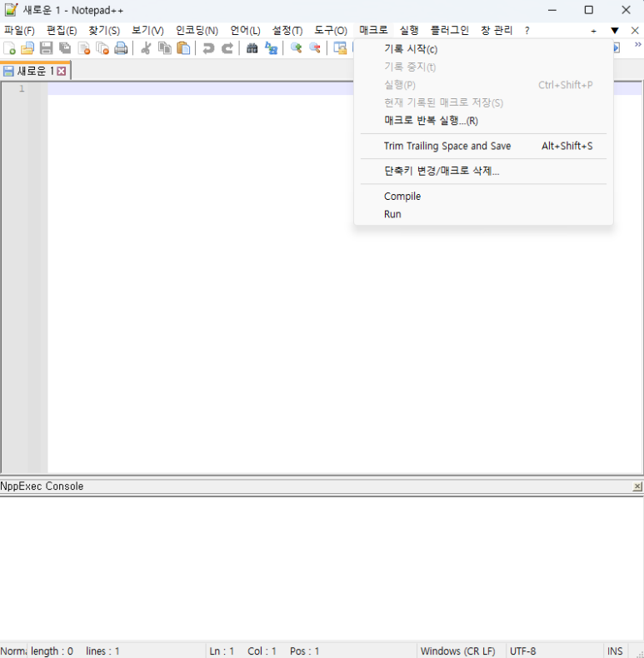
Task: Open the 파일(F) menu
Action: coord(19,31)
